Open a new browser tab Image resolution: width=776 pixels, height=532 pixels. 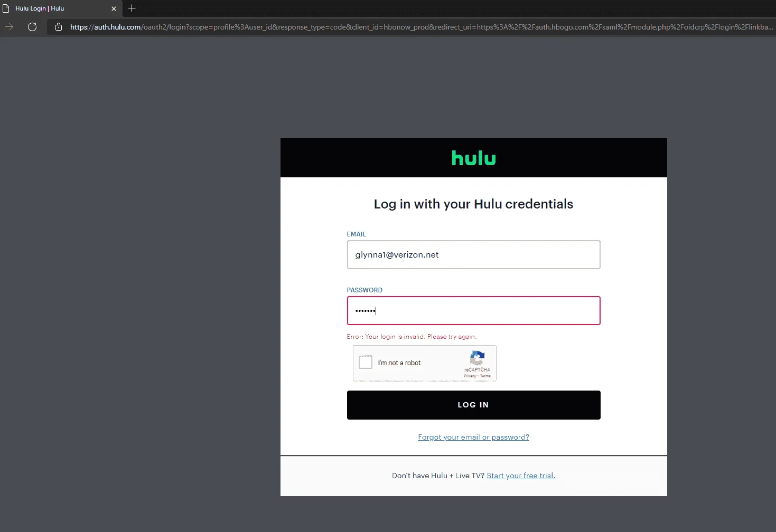point(132,8)
